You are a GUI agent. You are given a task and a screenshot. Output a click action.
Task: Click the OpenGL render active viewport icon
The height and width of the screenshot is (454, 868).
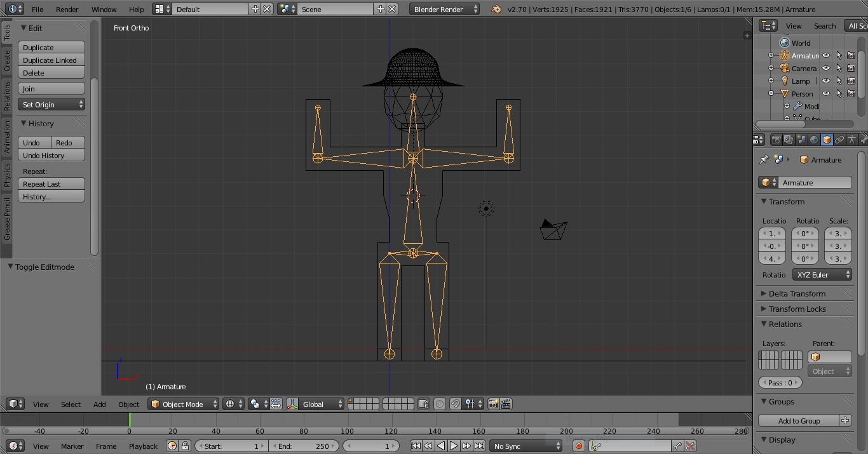tap(494, 404)
